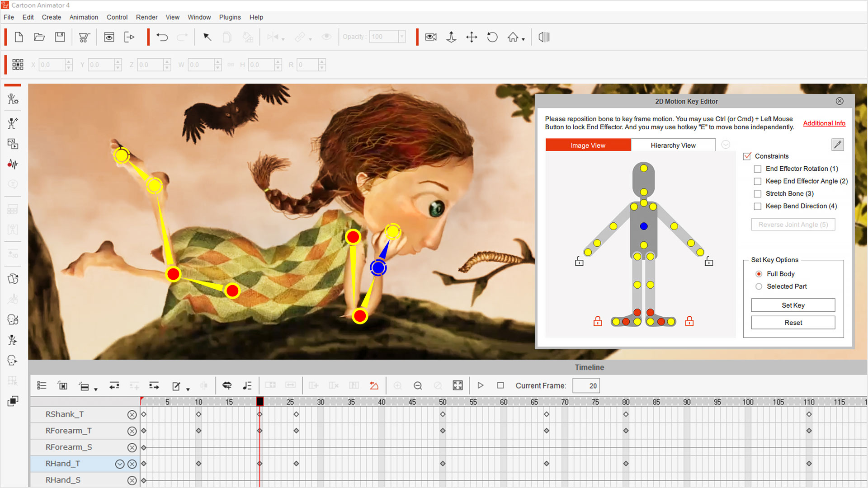Toggle Keep End Effector Angle option
Screen dimensions: 868x488
click(758, 181)
